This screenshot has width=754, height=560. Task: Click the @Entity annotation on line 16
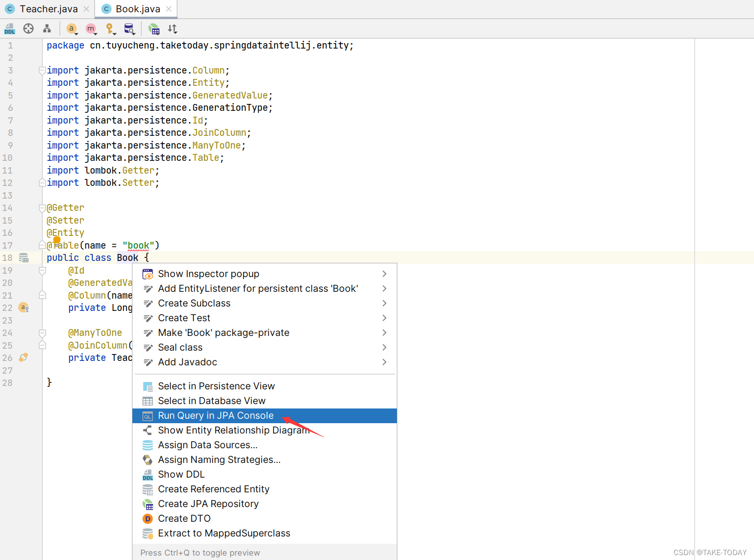click(x=65, y=233)
